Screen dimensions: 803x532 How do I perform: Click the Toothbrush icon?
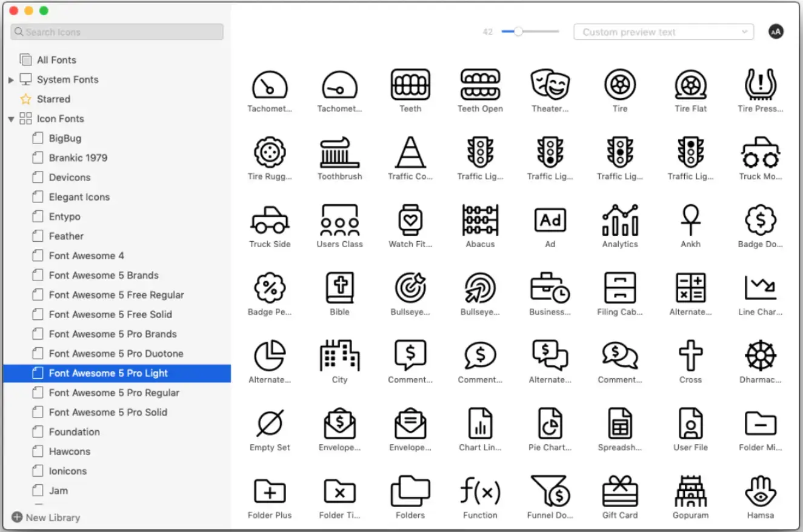[x=339, y=153]
